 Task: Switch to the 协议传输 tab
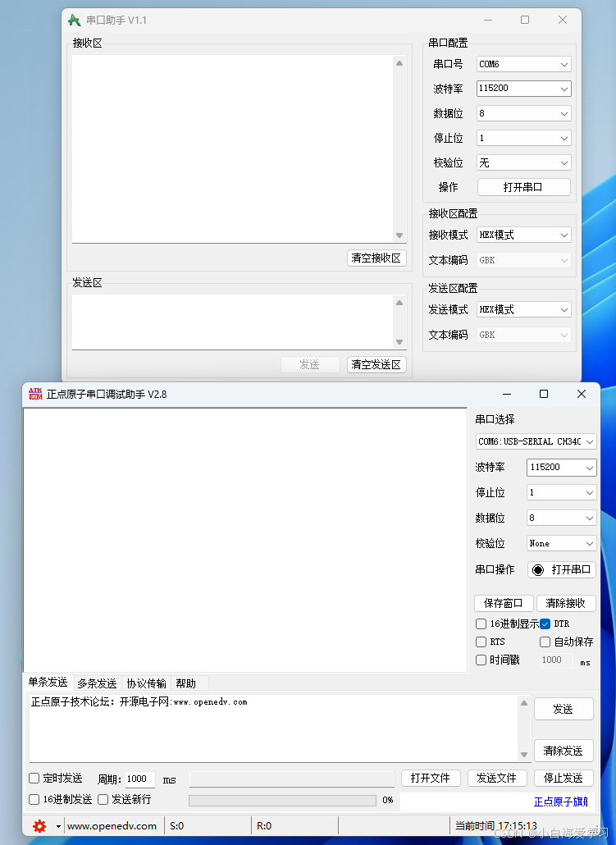tap(146, 683)
